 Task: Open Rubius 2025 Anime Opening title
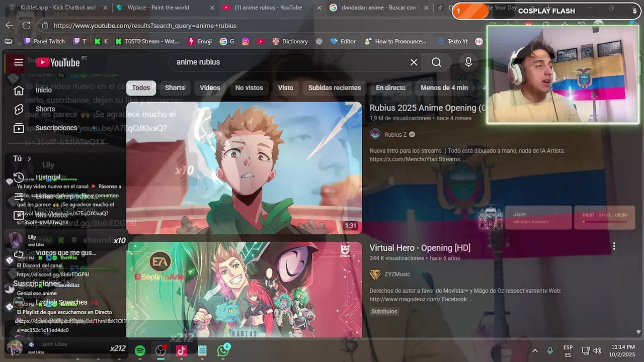click(x=428, y=108)
